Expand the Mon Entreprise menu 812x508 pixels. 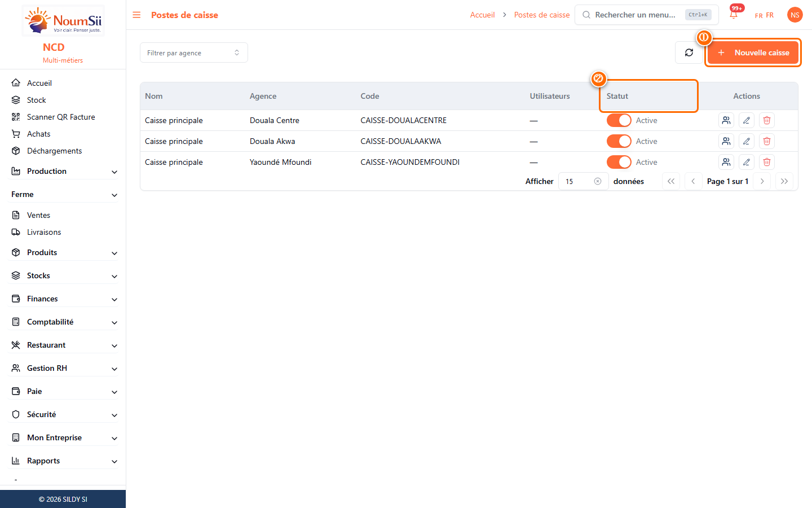64,437
